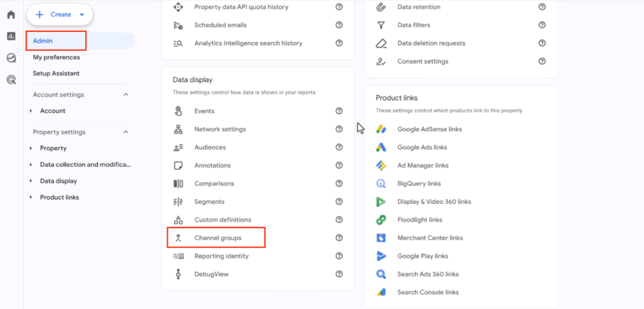This screenshot has height=309, width=644.
Task: Open the Explore icon in left rail
Action: 11,58
